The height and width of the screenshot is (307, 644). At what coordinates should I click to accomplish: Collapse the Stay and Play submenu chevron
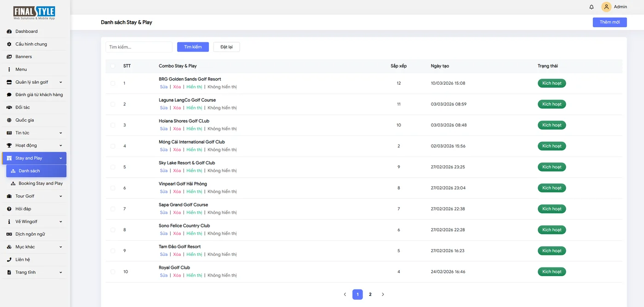61,158
